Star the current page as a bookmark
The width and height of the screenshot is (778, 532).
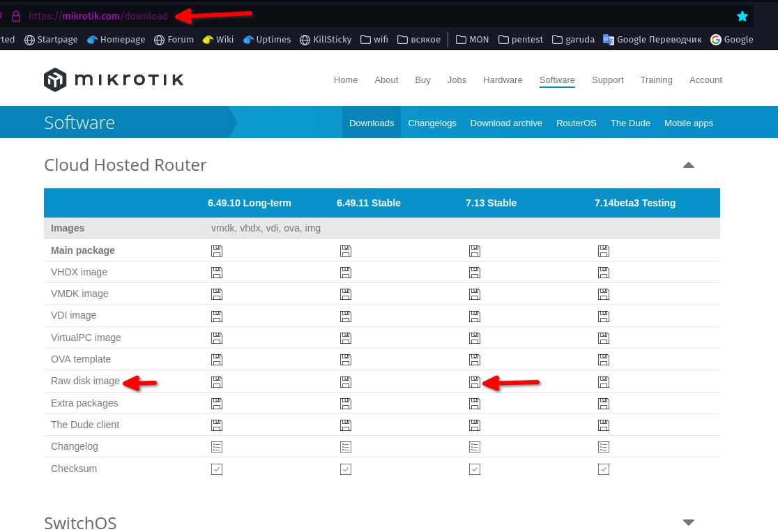(x=742, y=15)
